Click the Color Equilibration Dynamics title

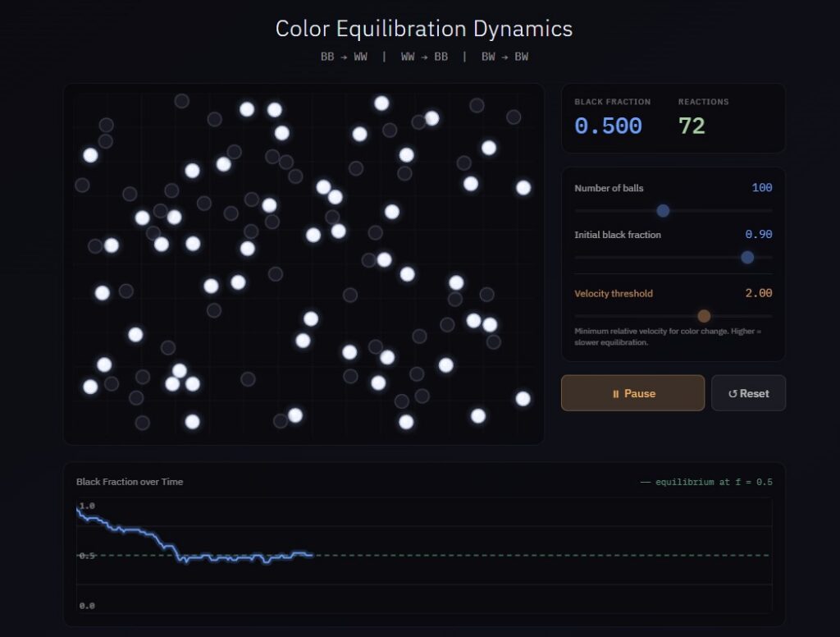pos(424,29)
